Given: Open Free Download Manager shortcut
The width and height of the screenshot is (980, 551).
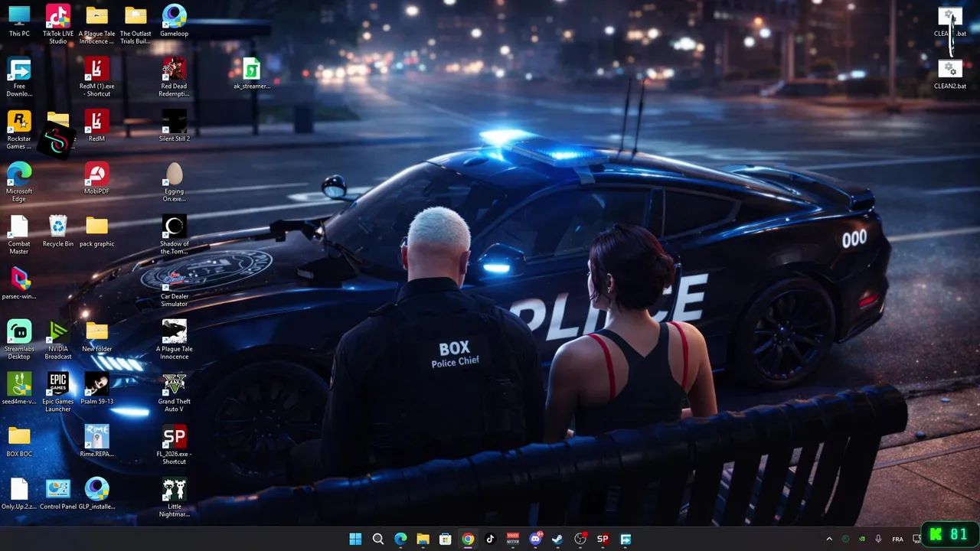Looking at the screenshot, I should click(19, 77).
